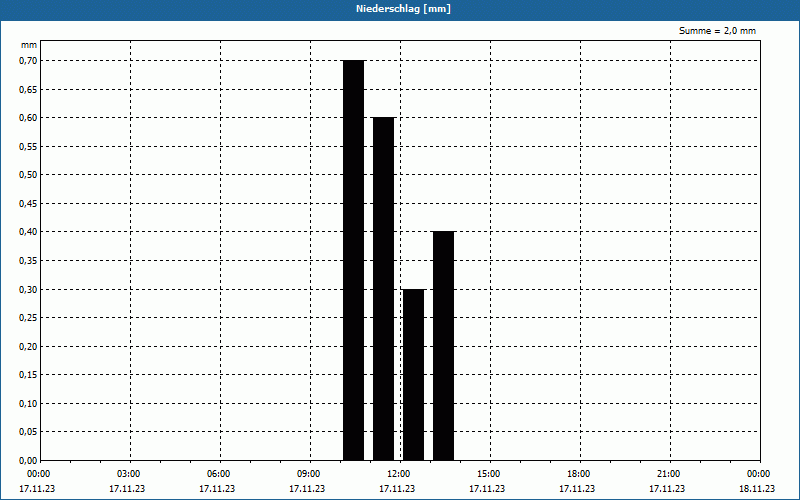Click the 0,70 y-axis label
800x500 pixels.
[x=28, y=61]
